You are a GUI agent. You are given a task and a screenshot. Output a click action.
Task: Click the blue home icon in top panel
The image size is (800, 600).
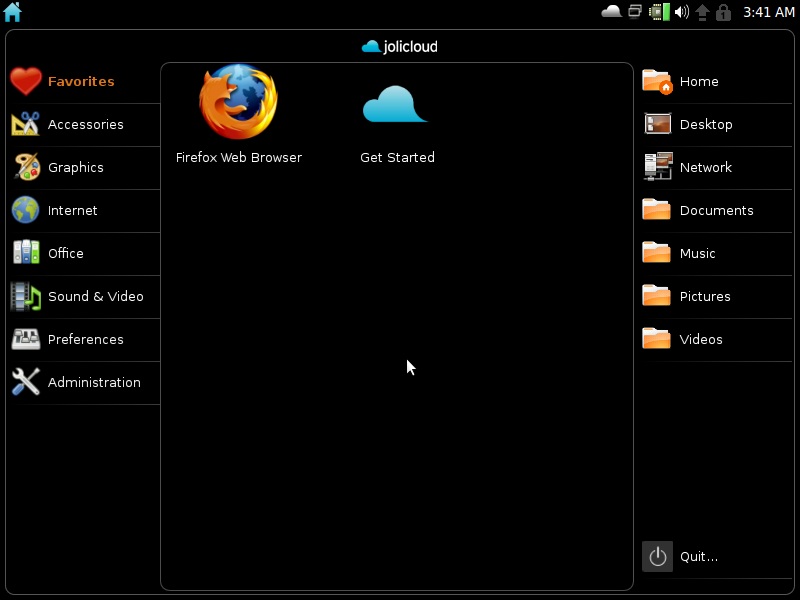pyautogui.click(x=12, y=12)
